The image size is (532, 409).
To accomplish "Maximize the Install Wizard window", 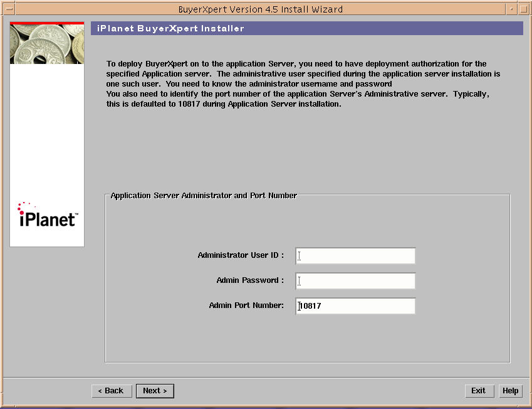I will coord(523,9).
